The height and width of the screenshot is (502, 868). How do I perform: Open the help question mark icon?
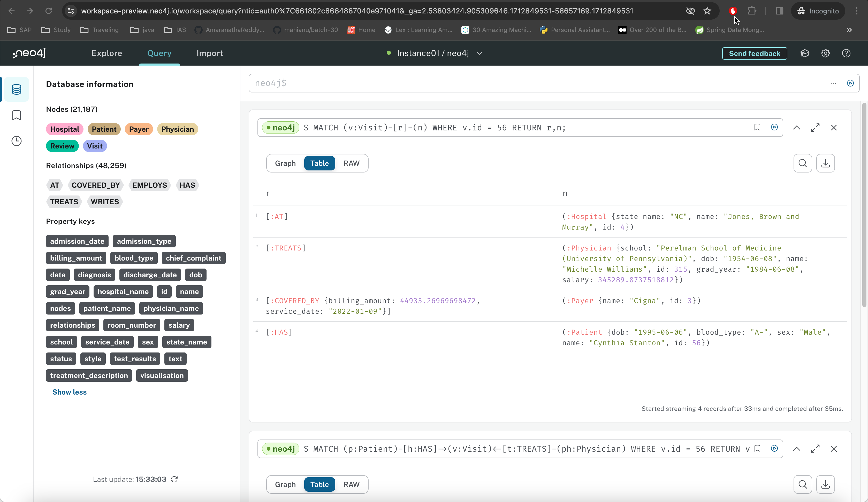point(846,53)
